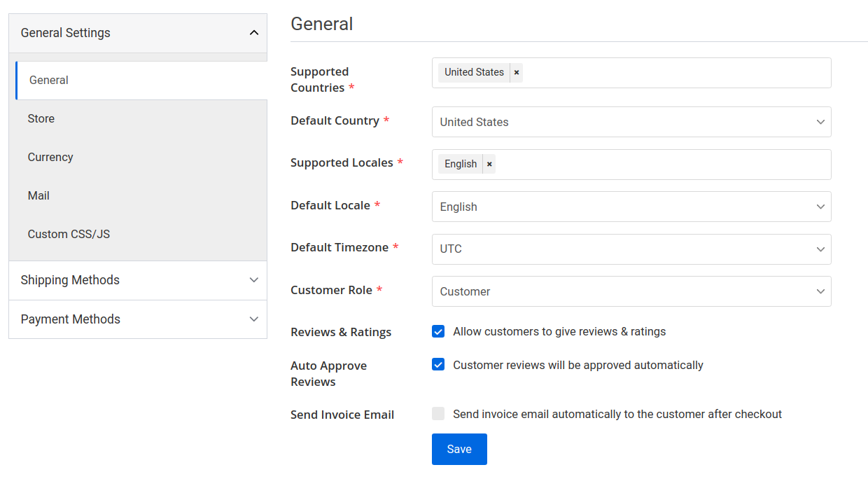Toggle Auto Approve Reviews checkbox
This screenshot has height=479, width=868.
(x=438, y=365)
